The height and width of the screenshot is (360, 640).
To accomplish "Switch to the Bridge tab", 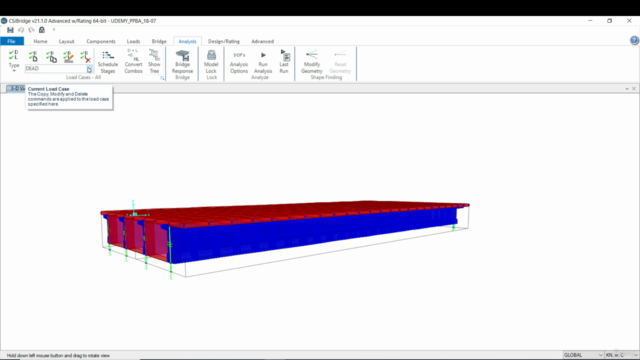I will click(159, 41).
